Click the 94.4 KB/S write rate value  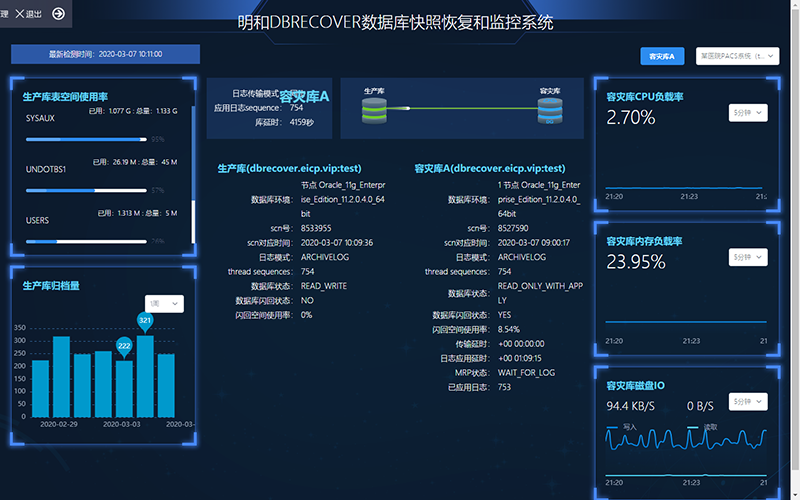point(631,406)
